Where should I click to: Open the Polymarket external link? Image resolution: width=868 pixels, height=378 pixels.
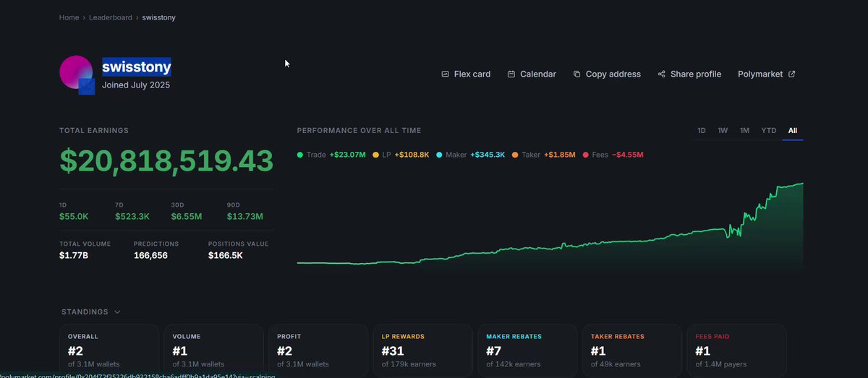click(x=767, y=74)
